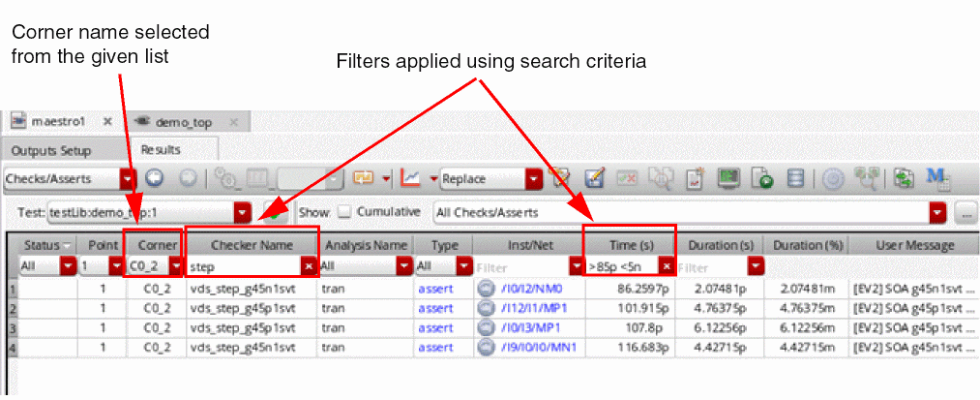
Task: Select the Results tab
Action: click(161, 149)
